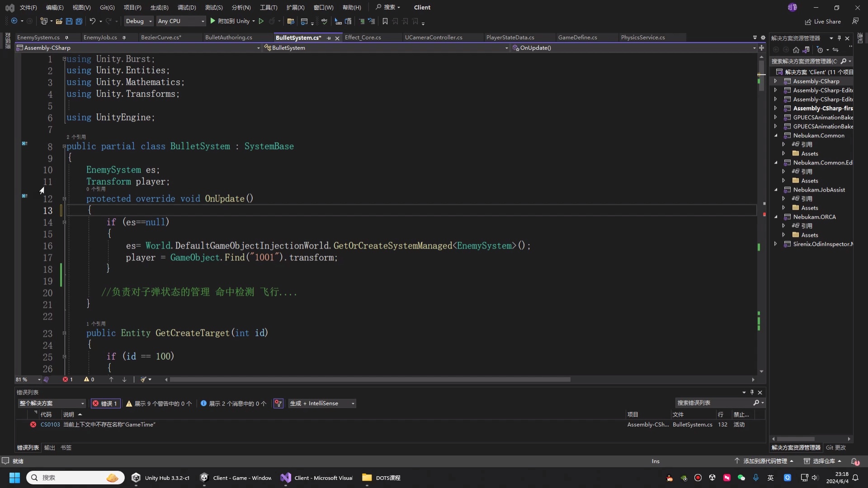Click the Home icon in Solution Explorer

click(x=797, y=50)
